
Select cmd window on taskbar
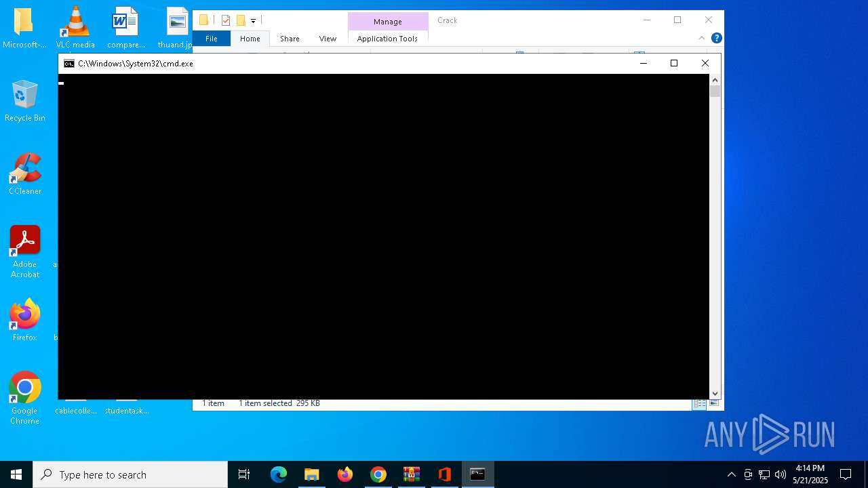coord(478,474)
